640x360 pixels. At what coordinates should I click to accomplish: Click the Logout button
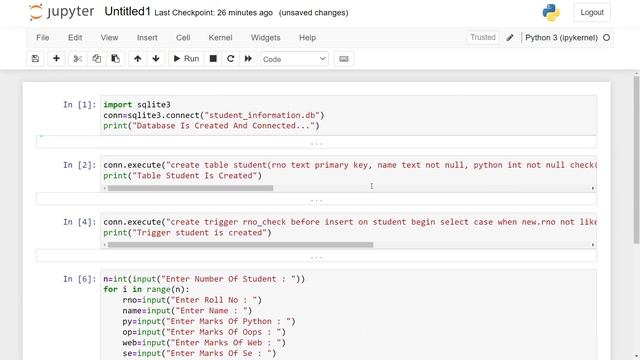pyautogui.click(x=592, y=12)
